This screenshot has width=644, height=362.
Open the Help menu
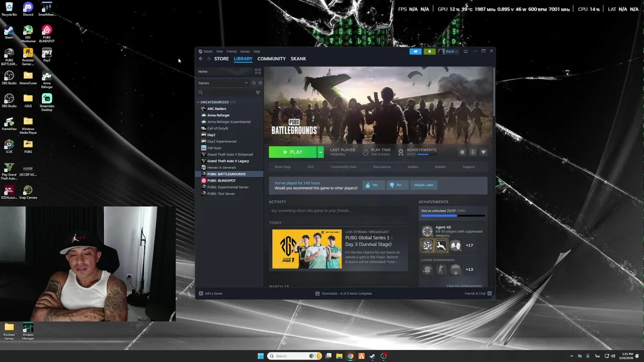pyautogui.click(x=257, y=51)
